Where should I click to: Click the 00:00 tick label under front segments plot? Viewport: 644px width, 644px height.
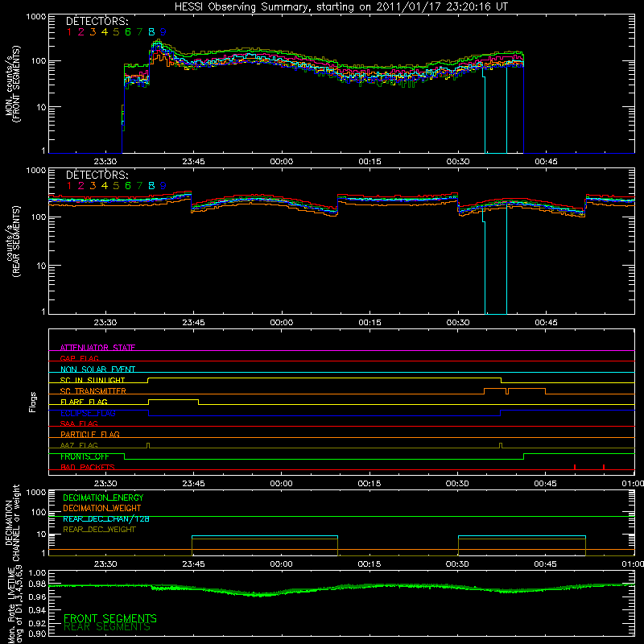[x=281, y=162]
